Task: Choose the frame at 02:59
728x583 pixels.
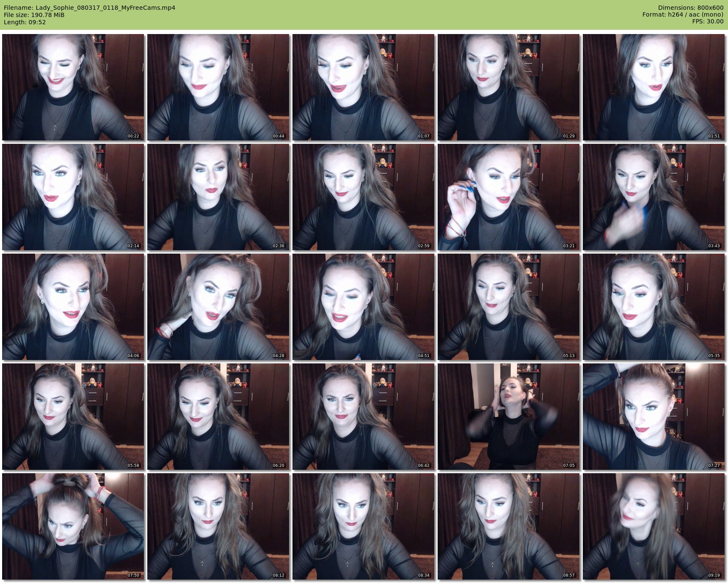Action: coord(364,197)
